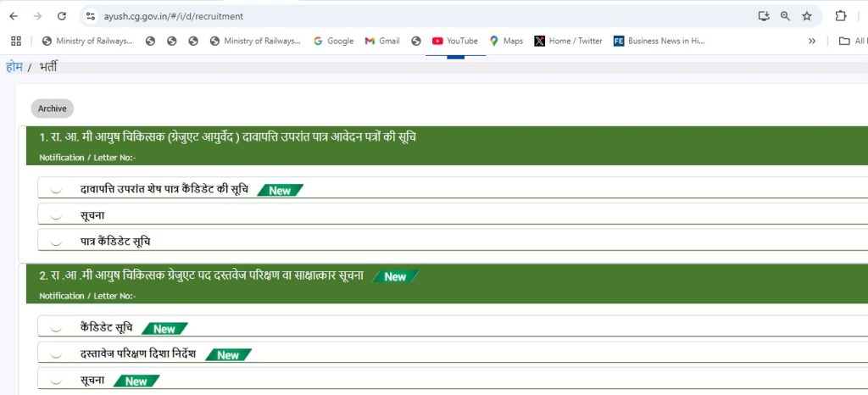Open the Gmail bookmark
This screenshot has width=868, height=395.
click(x=382, y=41)
